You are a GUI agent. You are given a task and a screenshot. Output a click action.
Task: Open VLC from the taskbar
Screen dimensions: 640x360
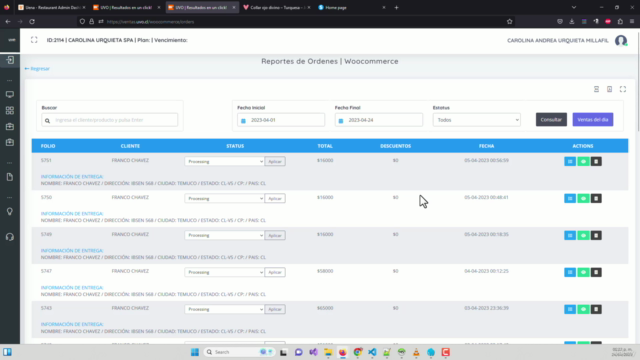[416, 352]
